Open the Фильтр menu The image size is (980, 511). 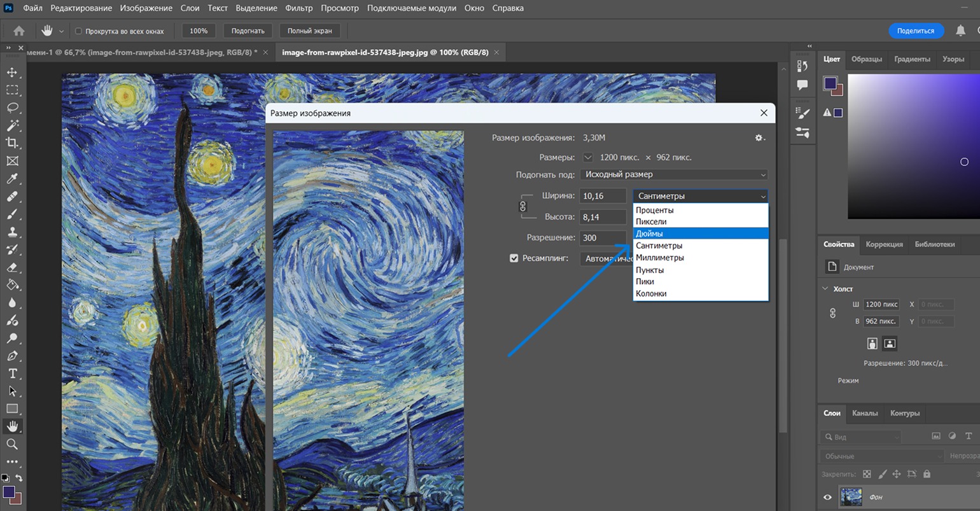[299, 8]
